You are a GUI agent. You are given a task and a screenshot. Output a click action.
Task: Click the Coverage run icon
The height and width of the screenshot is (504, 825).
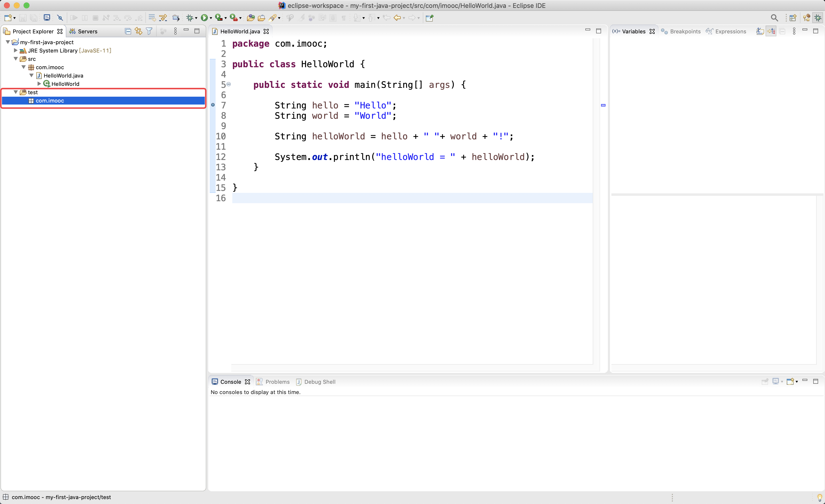pos(219,18)
